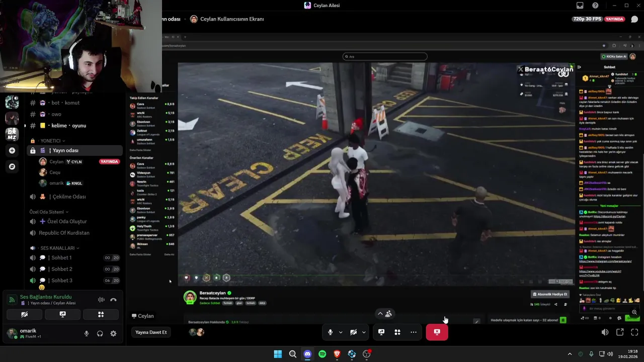
Task: Collapse the Özel Oda Sistemi category
Action: click(49, 212)
